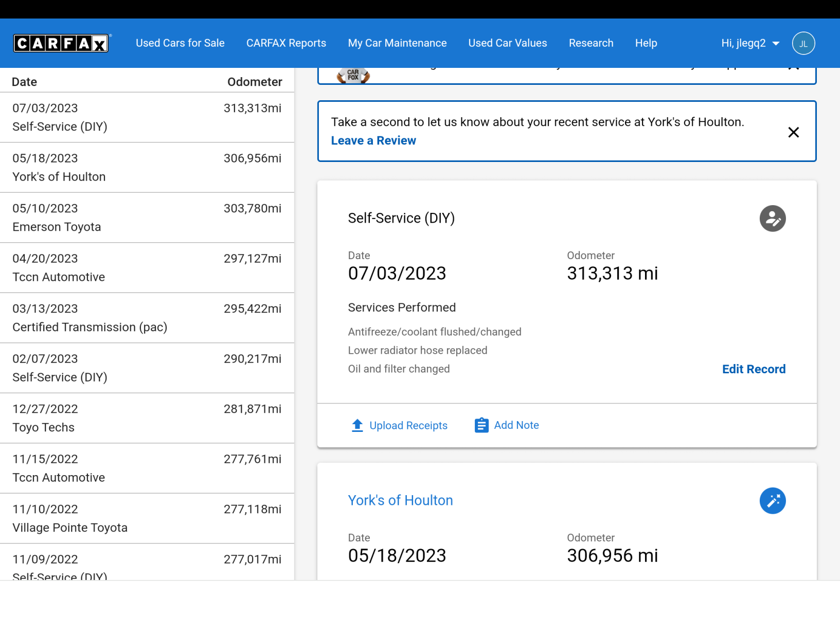Select the 05/10/2023 Emerson Toyota row
Screen dimensions: 840x617
(147, 217)
